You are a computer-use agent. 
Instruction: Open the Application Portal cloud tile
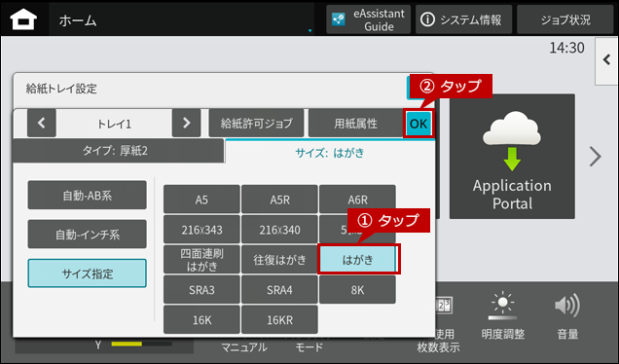click(x=512, y=157)
